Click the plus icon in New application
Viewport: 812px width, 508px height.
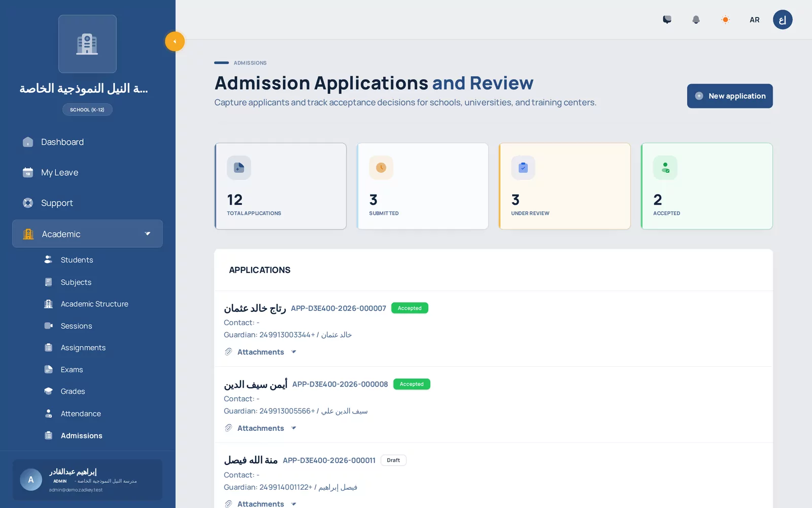point(699,96)
